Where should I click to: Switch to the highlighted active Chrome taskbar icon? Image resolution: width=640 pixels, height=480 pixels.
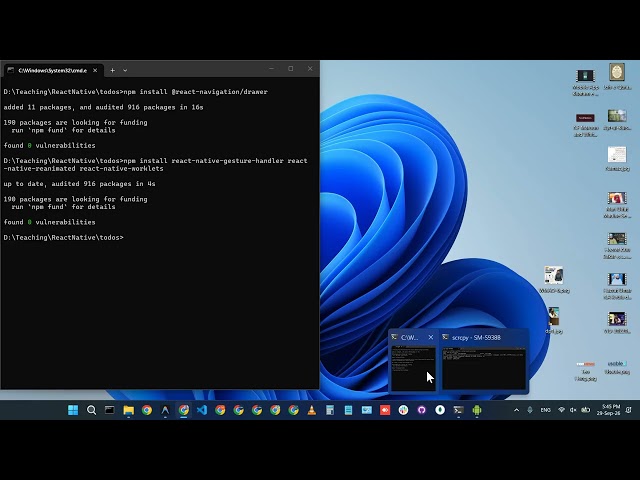tap(184, 410)
